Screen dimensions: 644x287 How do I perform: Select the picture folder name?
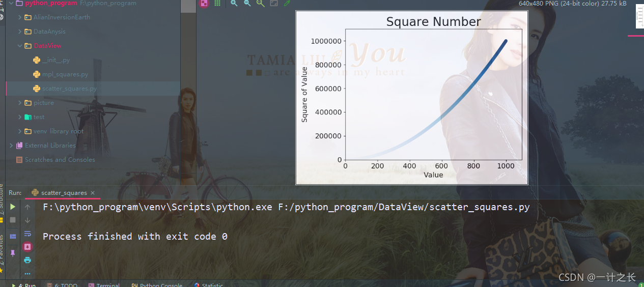tap(44, 103)
